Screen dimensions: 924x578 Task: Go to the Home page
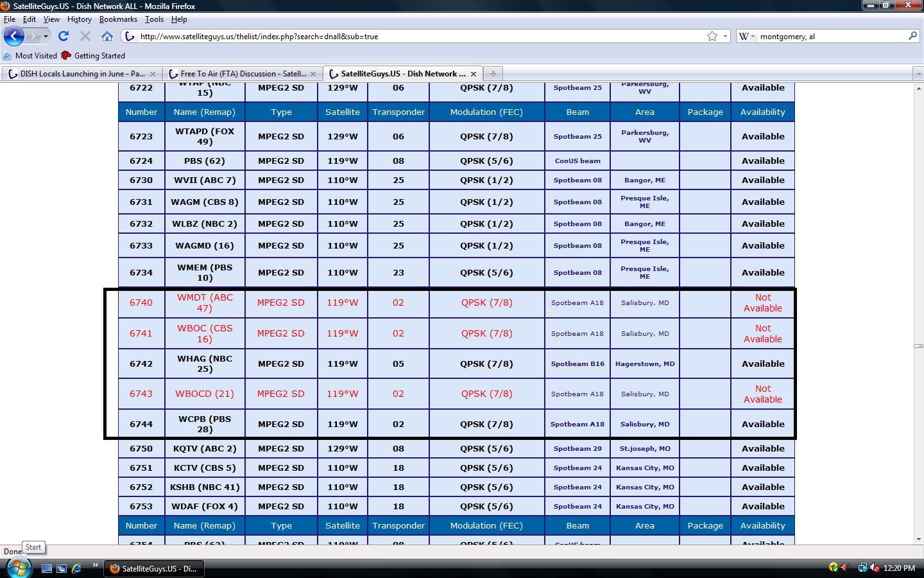pyautogui.click(x=107, y=37)
